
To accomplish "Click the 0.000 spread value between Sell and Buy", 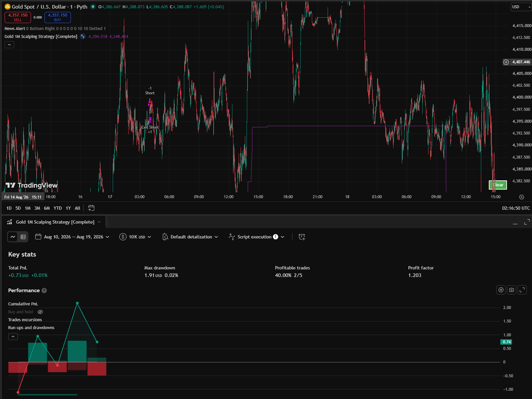I will coord(38,17).
